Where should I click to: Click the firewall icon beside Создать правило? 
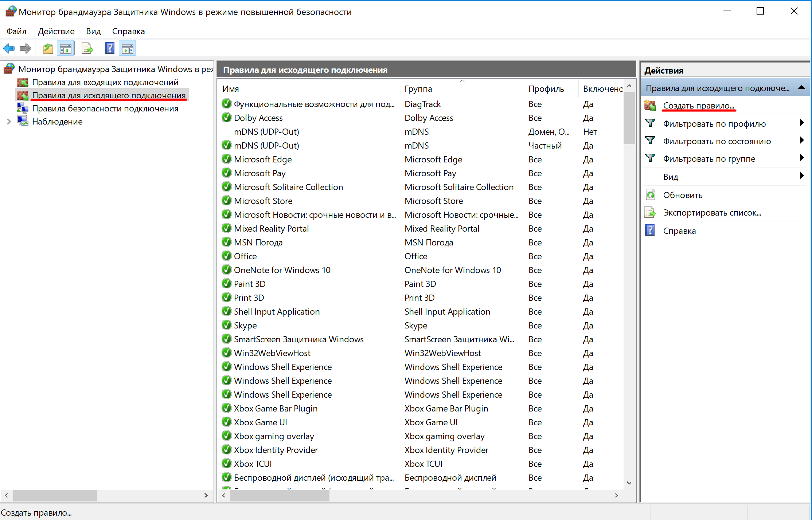[x=650, y=105]
